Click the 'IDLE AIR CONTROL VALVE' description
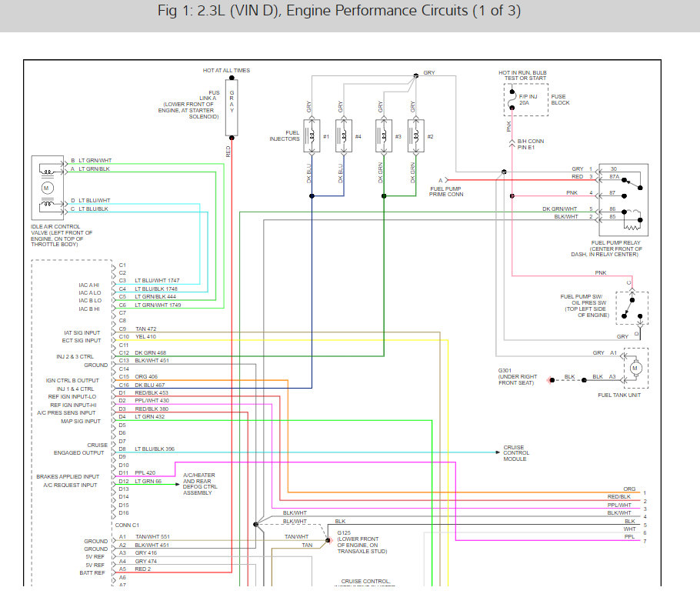The height and width of the screenshot is (614, 700). (x=62, y=235)
